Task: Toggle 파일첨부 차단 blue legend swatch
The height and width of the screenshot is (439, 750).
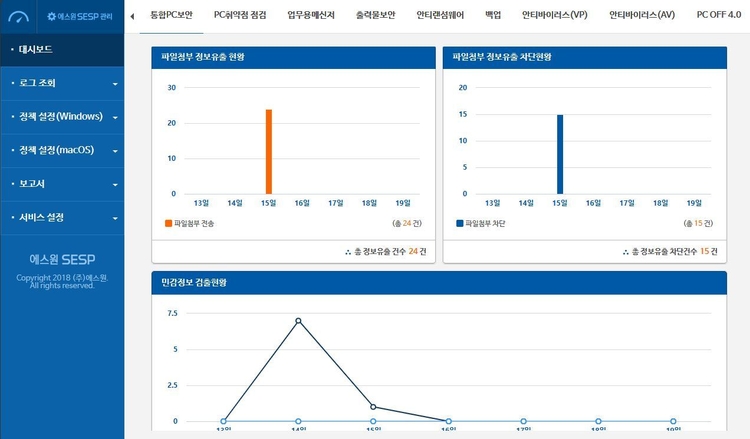Action: coord(460,223)
